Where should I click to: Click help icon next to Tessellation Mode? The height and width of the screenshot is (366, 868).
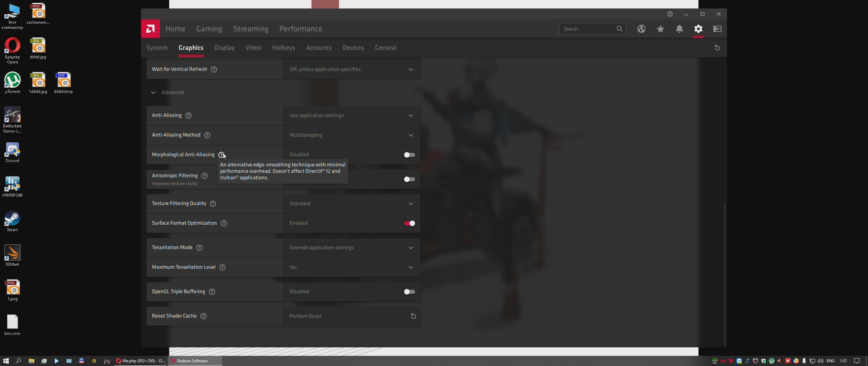point(199,248)
